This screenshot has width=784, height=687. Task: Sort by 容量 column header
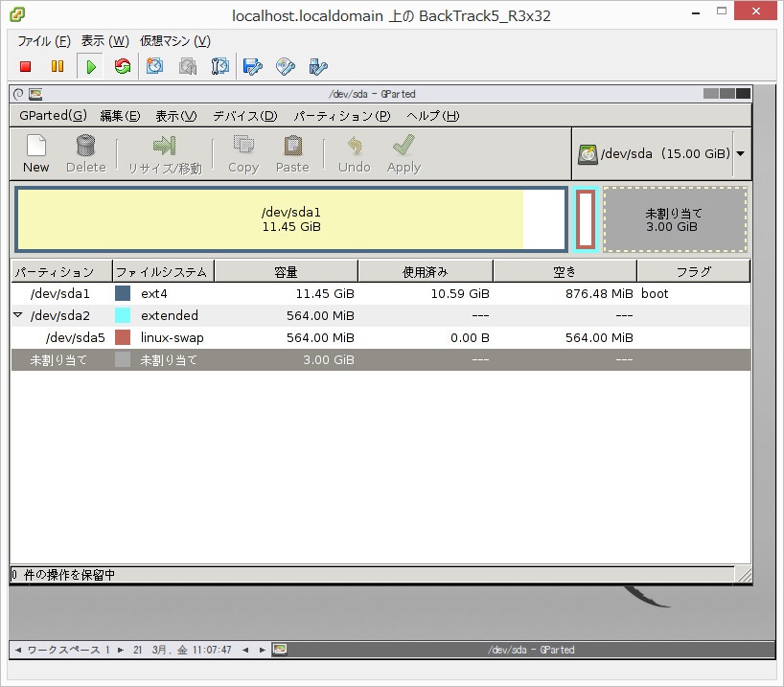coord(286,271)
